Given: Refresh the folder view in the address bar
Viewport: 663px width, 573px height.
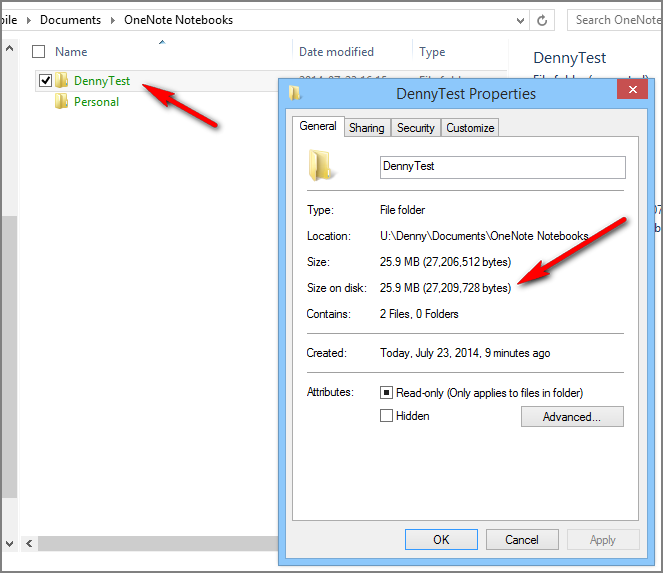Looking at the screenshot, I should point(543,20).
